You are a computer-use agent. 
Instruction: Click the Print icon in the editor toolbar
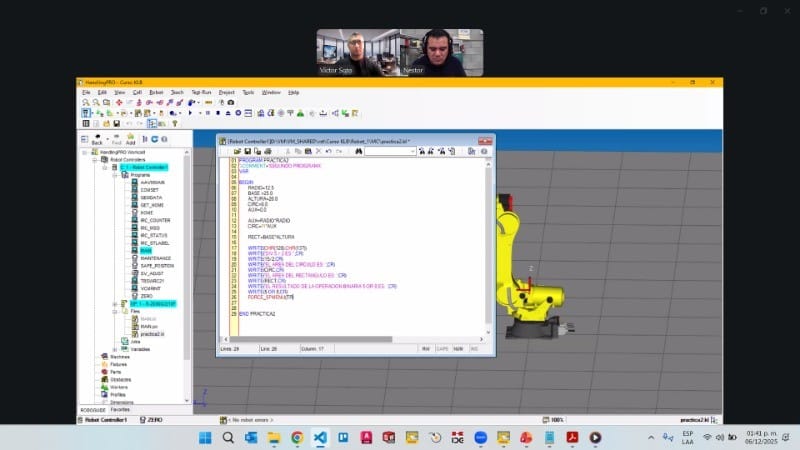coord(267,151)
